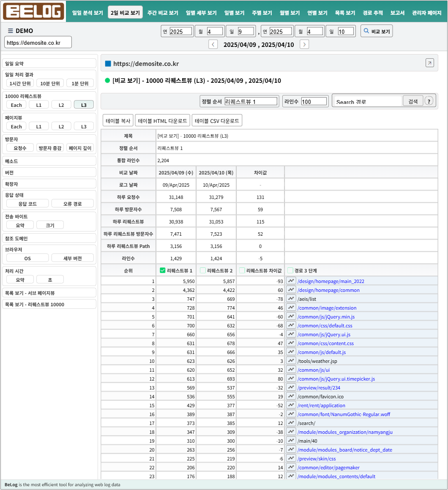Open the 관리자 페이지 tab
Screen dimensions: 448x490
(426, 13)
